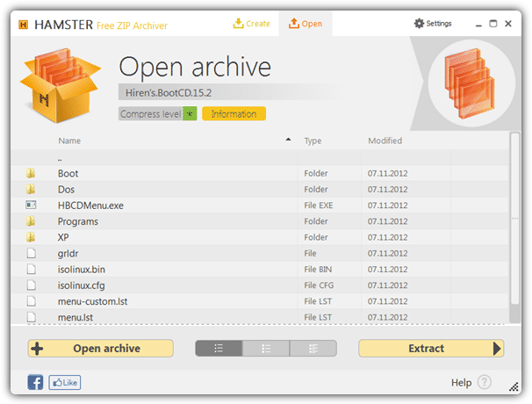Screen dimensions: 532x404
Task: Select the Boot folder icon
Action: pos(31,173)
